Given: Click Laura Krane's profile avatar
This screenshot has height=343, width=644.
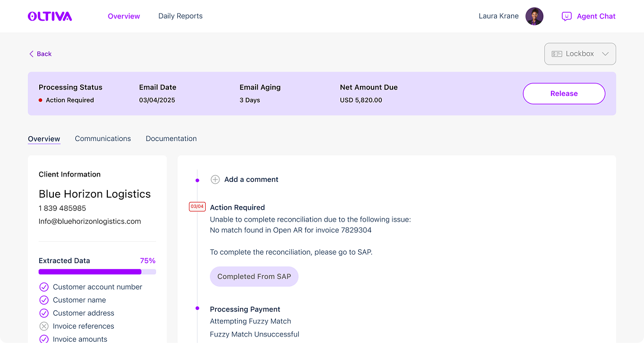Looking at the screenshot, I should [534, 16].
